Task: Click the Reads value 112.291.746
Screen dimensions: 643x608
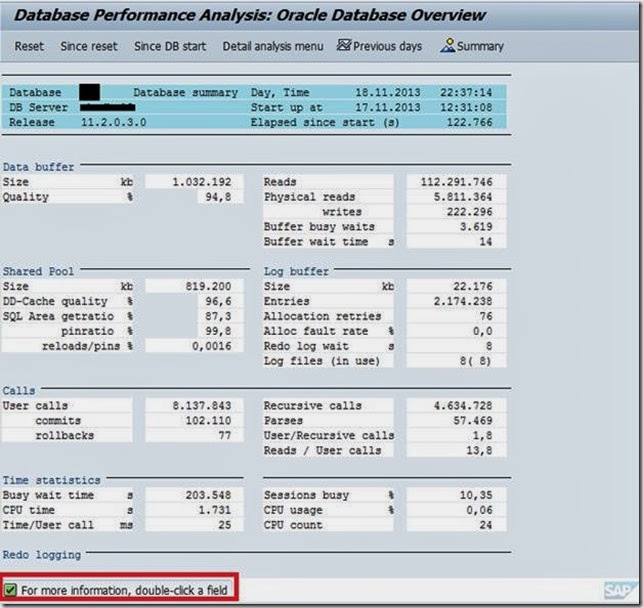Action: [456, 182]
